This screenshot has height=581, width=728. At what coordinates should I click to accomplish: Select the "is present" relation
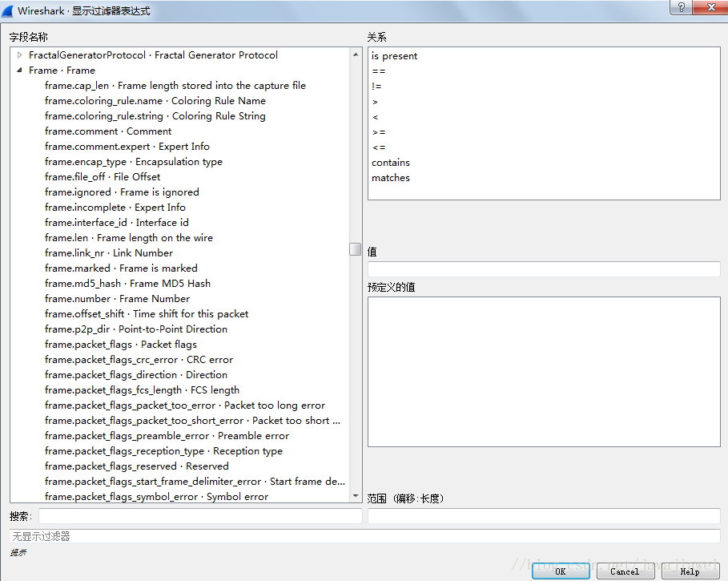point(394,56)
